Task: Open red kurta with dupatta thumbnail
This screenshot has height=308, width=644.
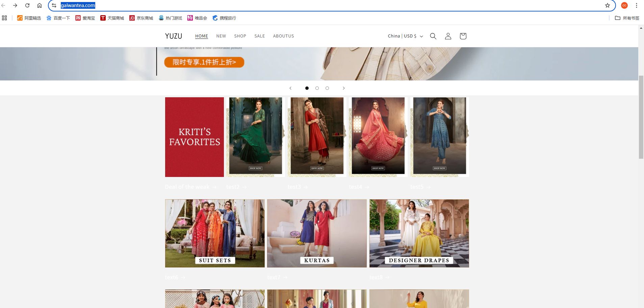Action: (317, 137)
